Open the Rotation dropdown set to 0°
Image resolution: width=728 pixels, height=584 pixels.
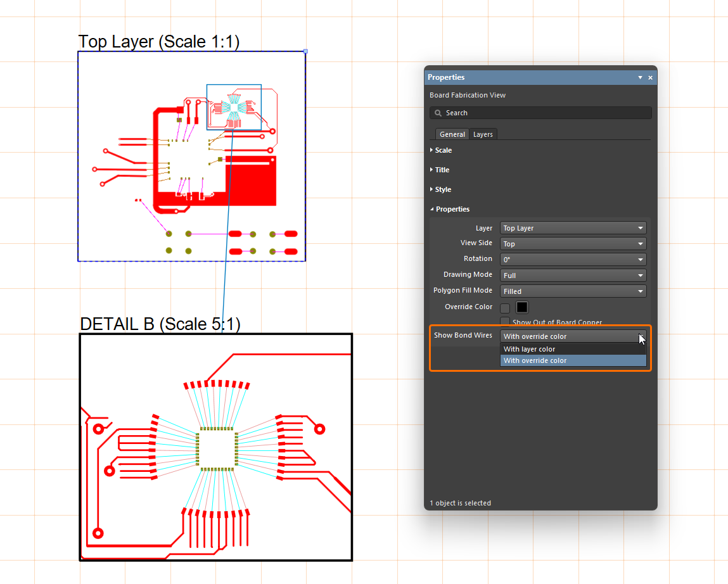point(573,260)
